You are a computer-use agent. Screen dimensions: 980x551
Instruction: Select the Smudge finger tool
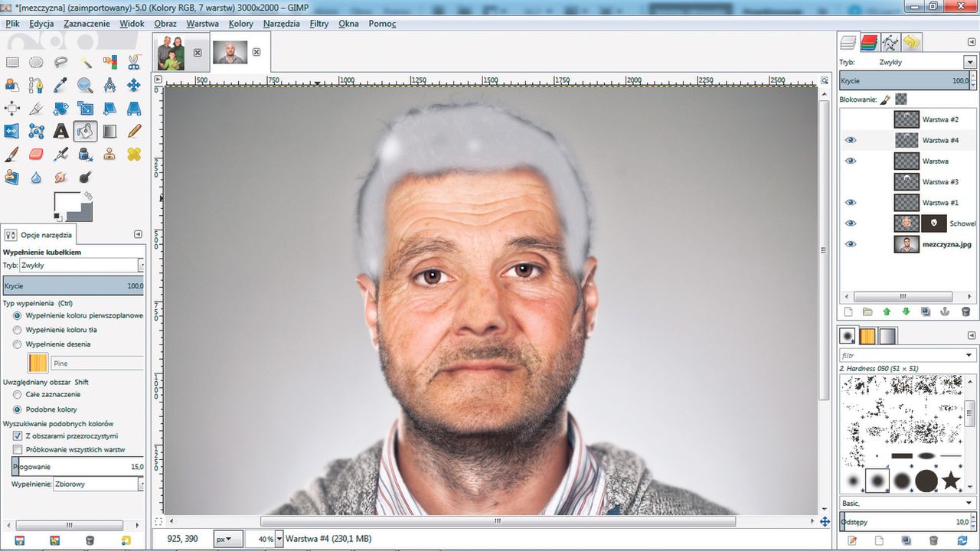pyautogui.click(x=60, y=178)
